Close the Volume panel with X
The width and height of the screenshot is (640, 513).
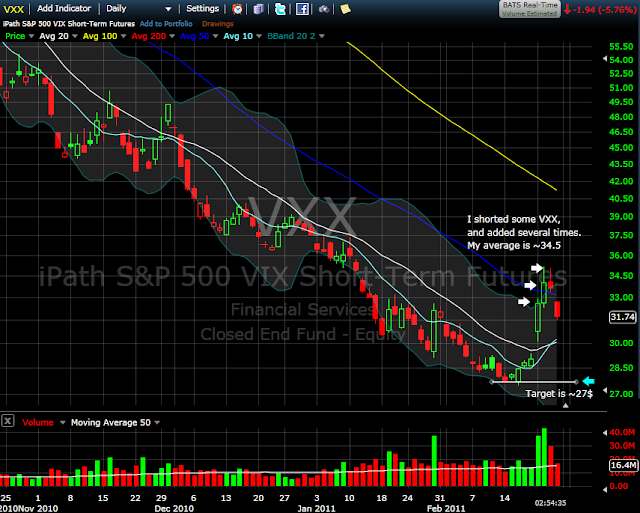[x=7, y=420]
